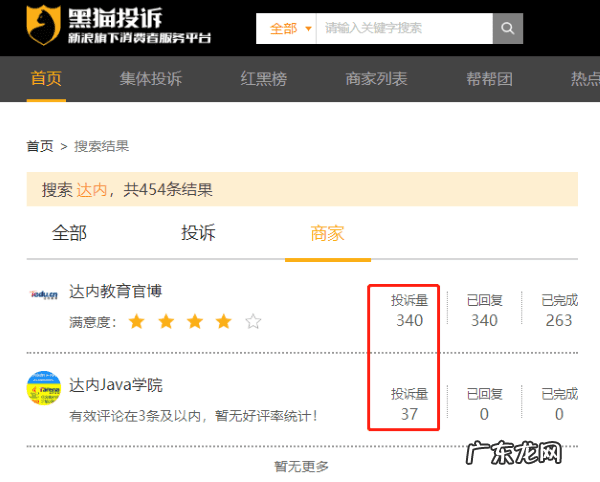Click 已回复 340 for 达内教育官博

[484, 311]
